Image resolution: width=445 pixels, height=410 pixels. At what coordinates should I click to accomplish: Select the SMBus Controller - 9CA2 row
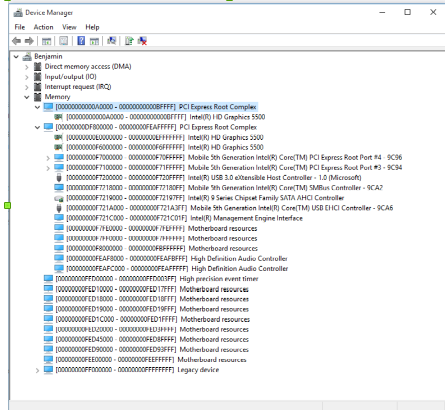(x=224, y=188)
